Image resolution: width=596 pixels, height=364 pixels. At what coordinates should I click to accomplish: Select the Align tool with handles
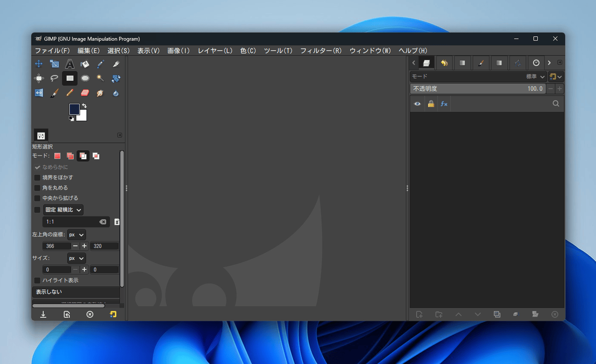(39, 78)
